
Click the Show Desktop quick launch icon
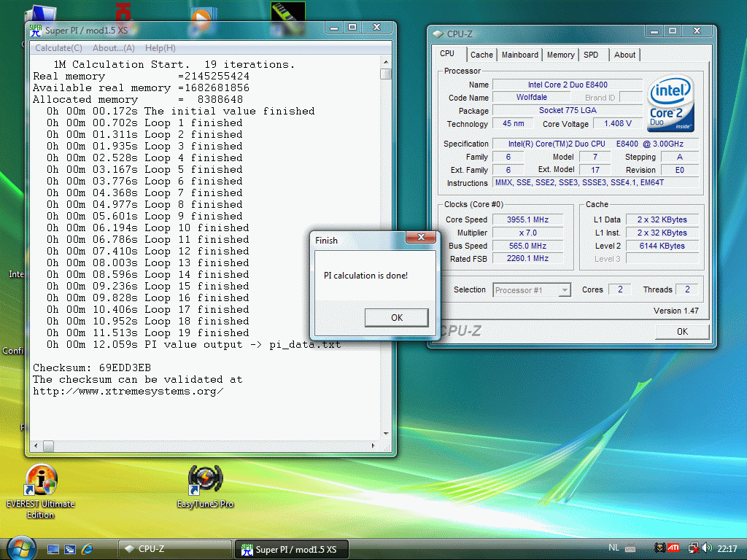53,550
